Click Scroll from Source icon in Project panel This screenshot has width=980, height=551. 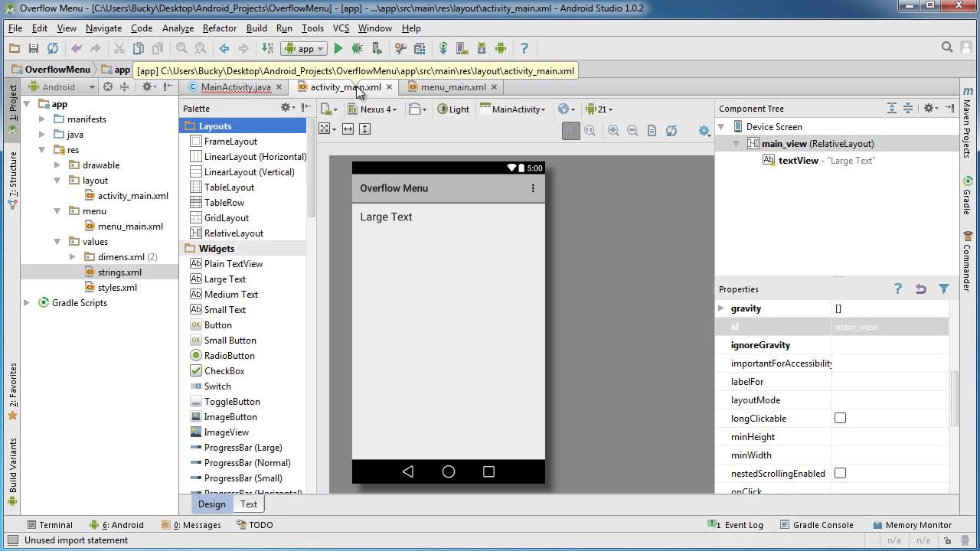[x=108, y=86]
